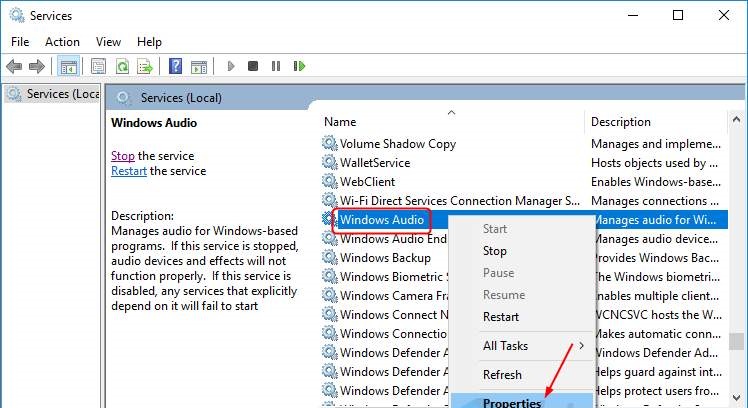
Task: Click the Restart Service toolbar icon
Action: click(x=299, y=66)
